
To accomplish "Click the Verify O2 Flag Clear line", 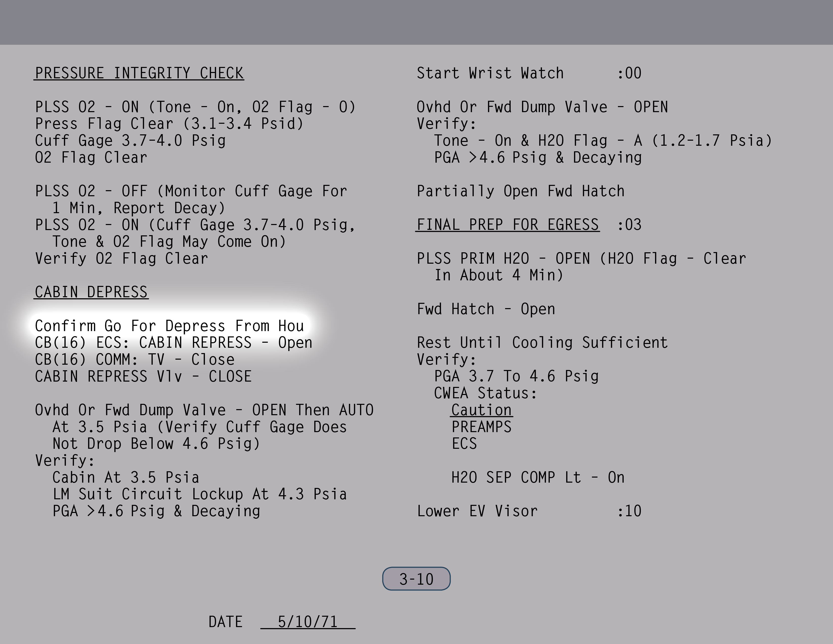I will pos(122,259).
